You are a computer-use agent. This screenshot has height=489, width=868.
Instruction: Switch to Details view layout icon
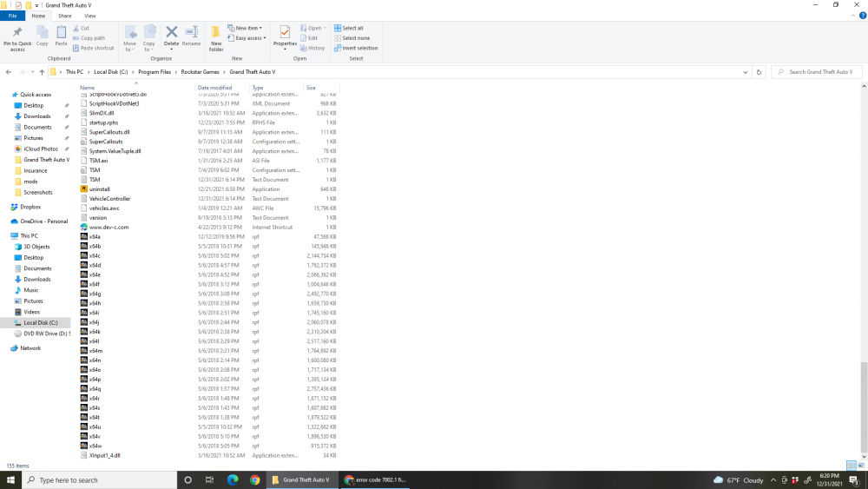point(852,466)
